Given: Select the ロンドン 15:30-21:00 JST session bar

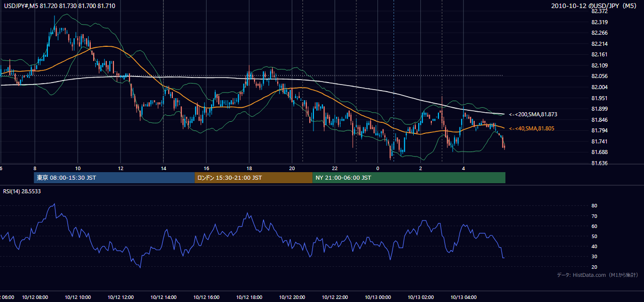Looking at the screenshot, I should tap(253, 178).
